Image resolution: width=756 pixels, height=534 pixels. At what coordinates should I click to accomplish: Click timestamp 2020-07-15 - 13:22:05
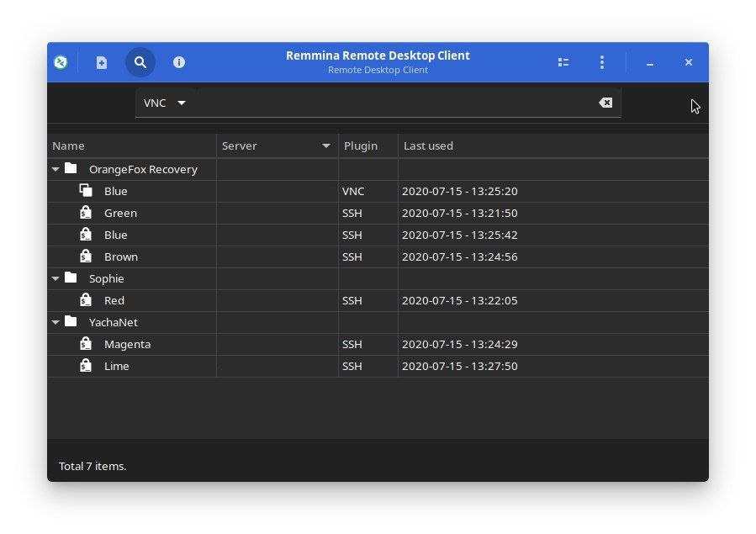point(459,301)
